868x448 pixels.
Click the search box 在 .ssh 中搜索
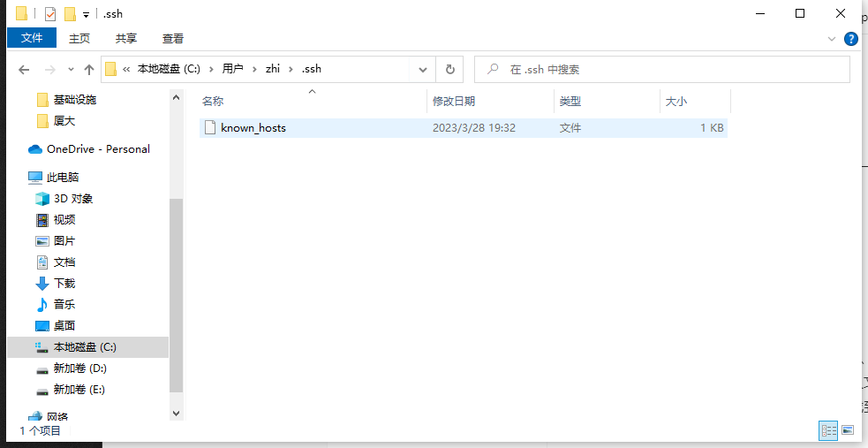coord(662,69)
